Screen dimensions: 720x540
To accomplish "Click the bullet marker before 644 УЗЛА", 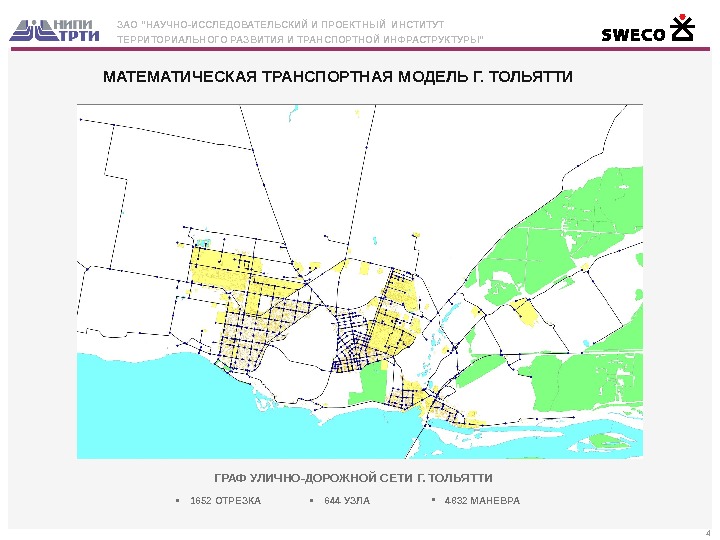I will (x=312, y=500).
